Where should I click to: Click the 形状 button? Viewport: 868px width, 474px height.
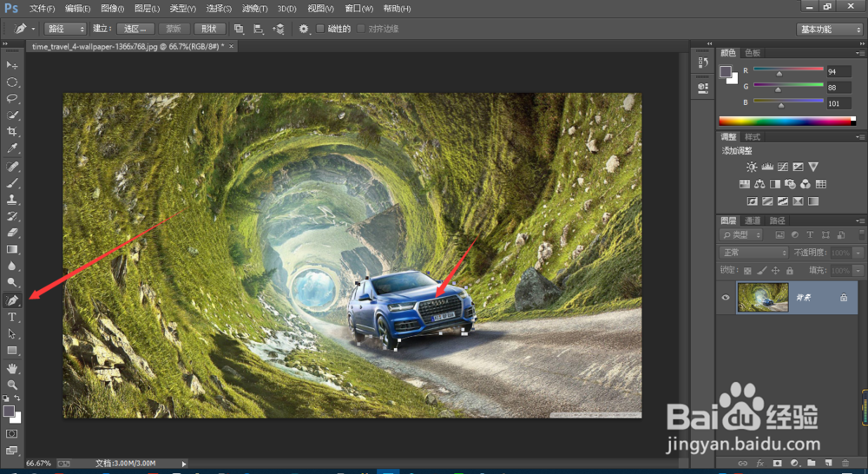(x=209, y=29)
